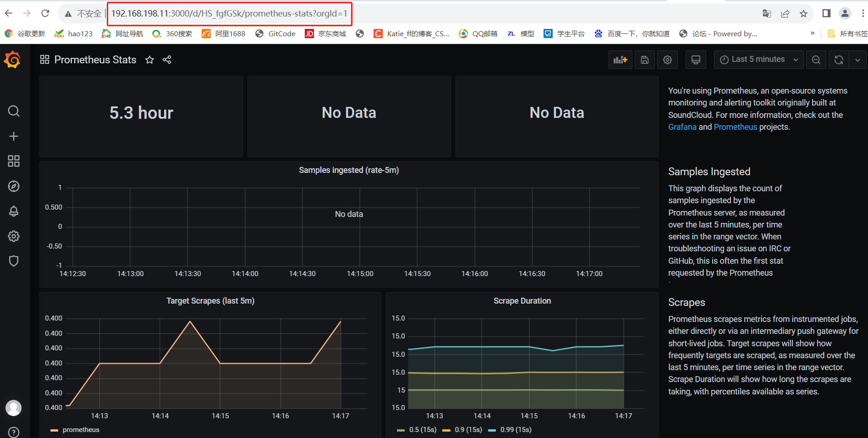This screenshot has height=438, width=868.
Task: Cycle view mode with the monitor icon
Action: [696, 60]
